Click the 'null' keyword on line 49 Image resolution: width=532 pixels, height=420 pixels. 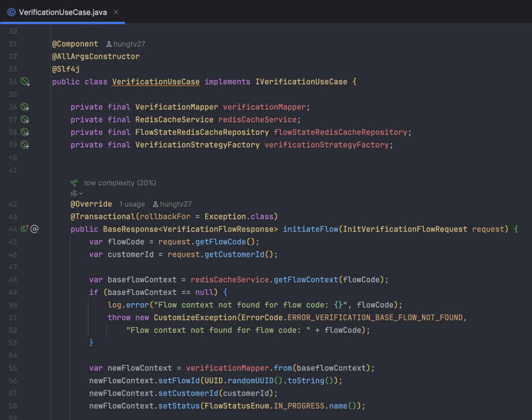point(204,292)
